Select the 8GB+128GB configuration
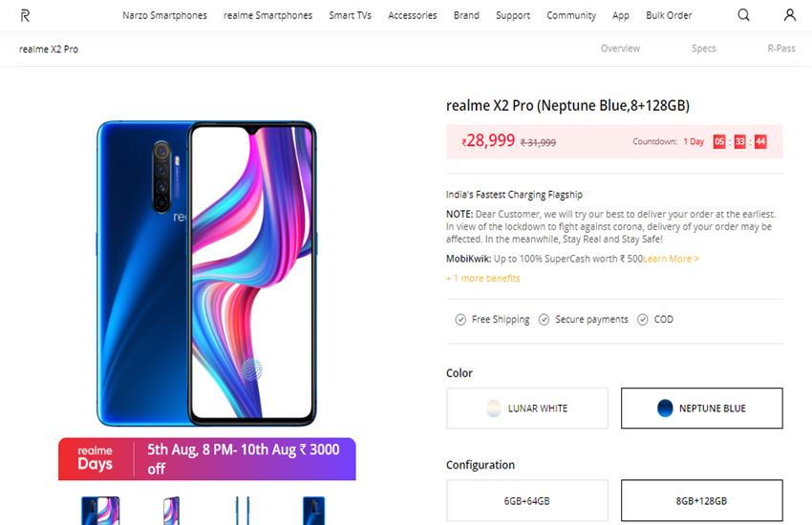812x525 pixels. point(702,501)
